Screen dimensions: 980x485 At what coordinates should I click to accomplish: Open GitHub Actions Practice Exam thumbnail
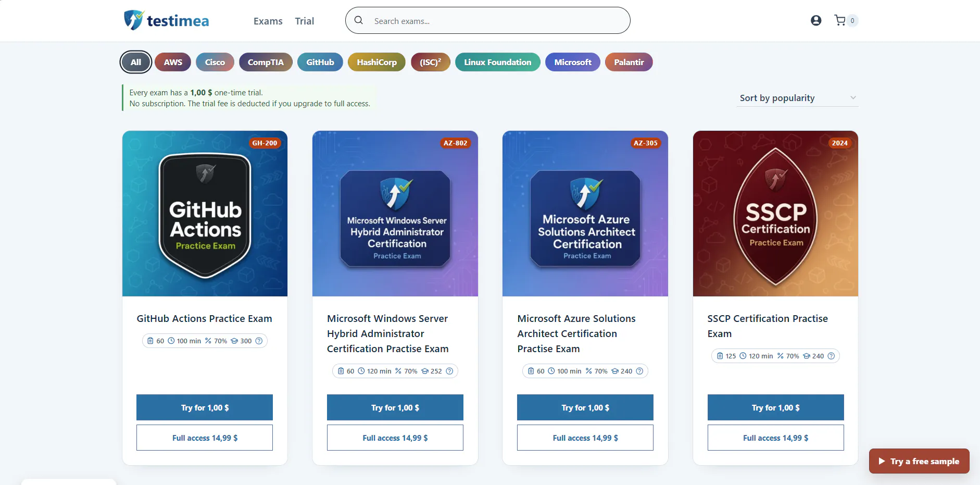coord(205,214)
